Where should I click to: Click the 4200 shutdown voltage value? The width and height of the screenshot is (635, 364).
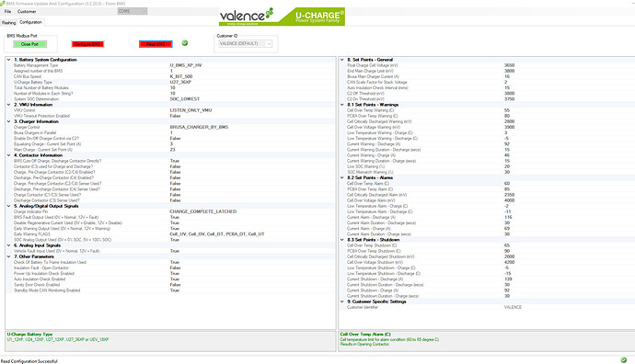pyautogui.click(x=509, y=263)
